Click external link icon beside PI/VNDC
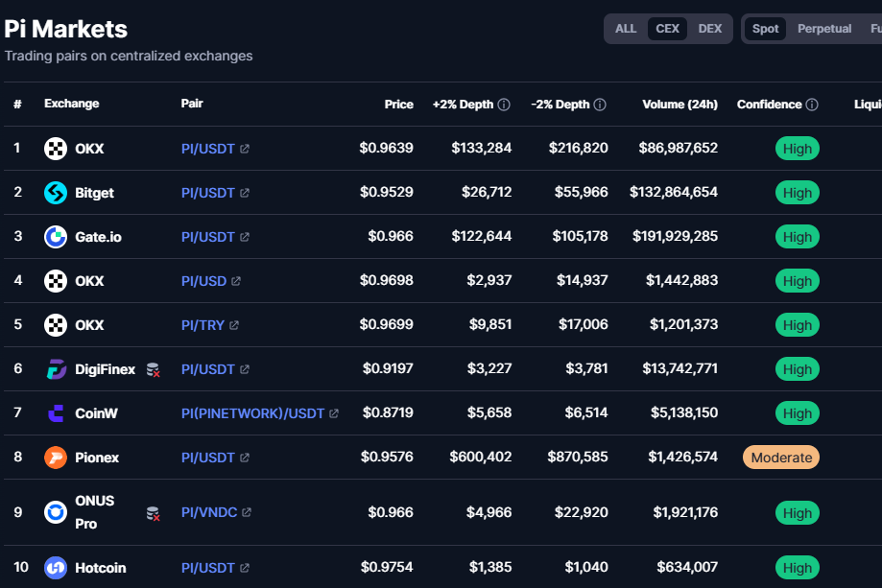The height and width of the screenshot is (588, 882). (247, 512)
